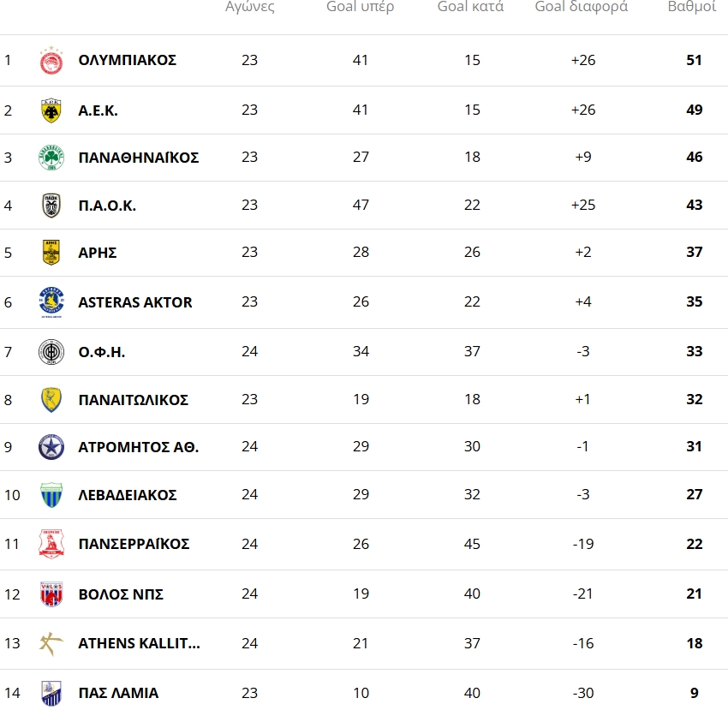Click the Levadiakos green striped crest

click(x=51, y=495)
